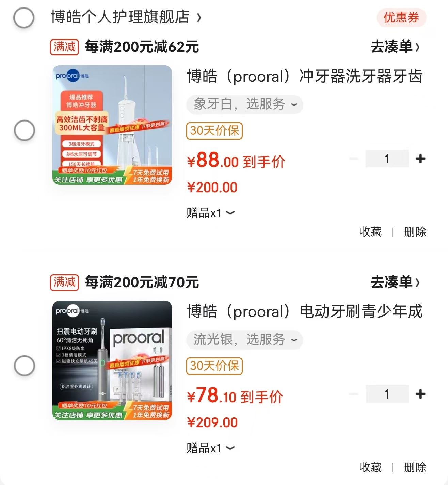Select all items from 博皓个人护理旗舰店

tap(24, 17)
